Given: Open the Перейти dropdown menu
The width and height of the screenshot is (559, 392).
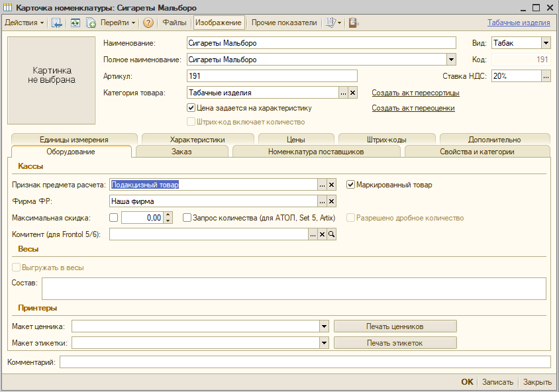Looking at the screenshot, I should point(118,23).
